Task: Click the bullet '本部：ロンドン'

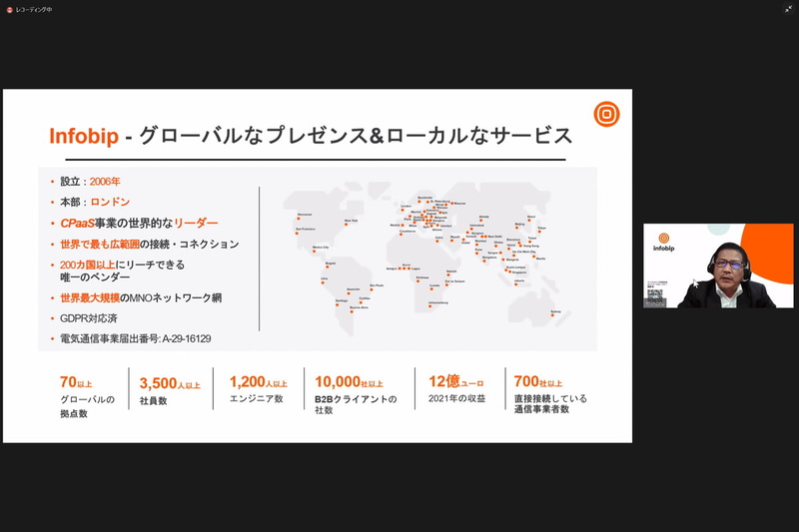Action: click(95, 202)
